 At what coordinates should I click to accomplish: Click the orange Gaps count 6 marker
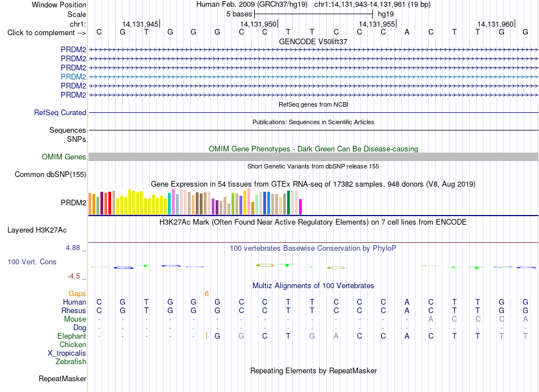207,294
